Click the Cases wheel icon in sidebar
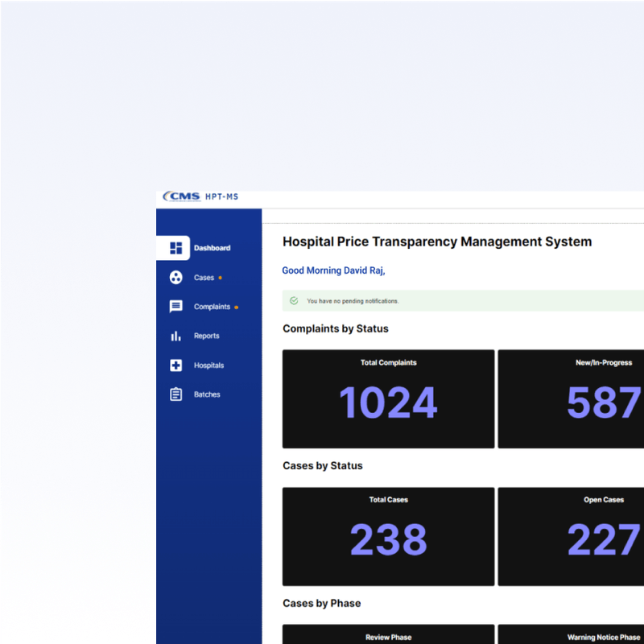644x644 pixels. (175, 277)
